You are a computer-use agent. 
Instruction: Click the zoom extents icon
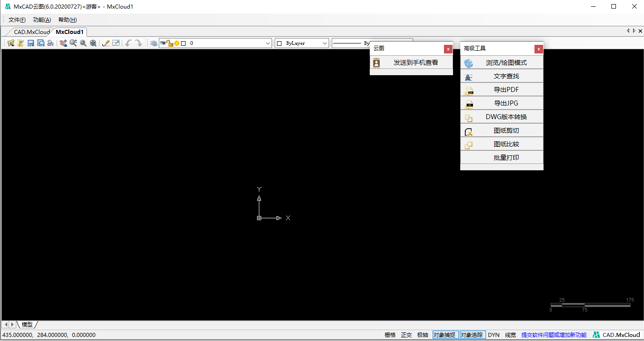93,43
